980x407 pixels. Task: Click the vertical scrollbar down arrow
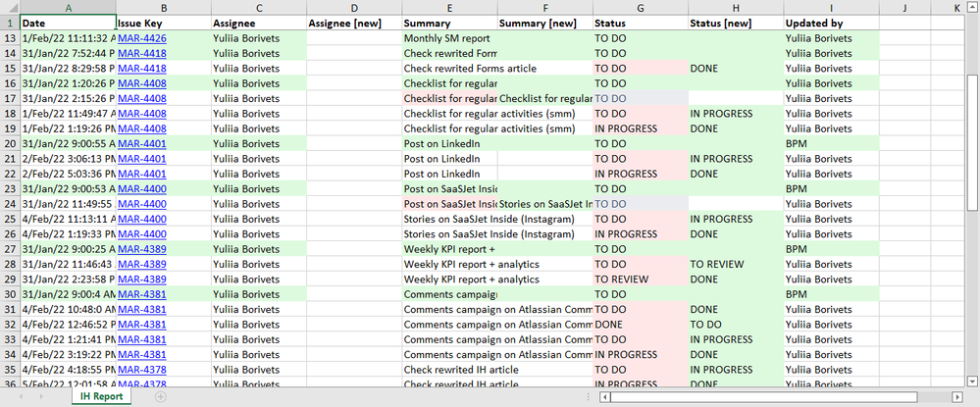pyautogui.click(x=972, y=381)
